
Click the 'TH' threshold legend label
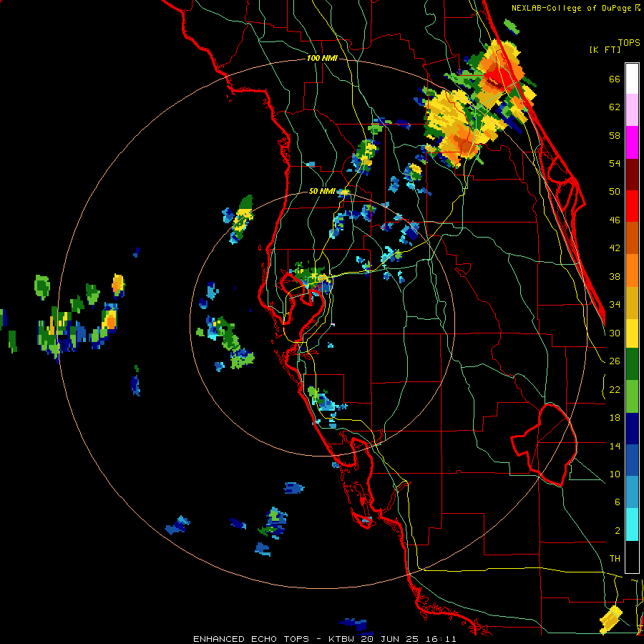tap(615, 559)
